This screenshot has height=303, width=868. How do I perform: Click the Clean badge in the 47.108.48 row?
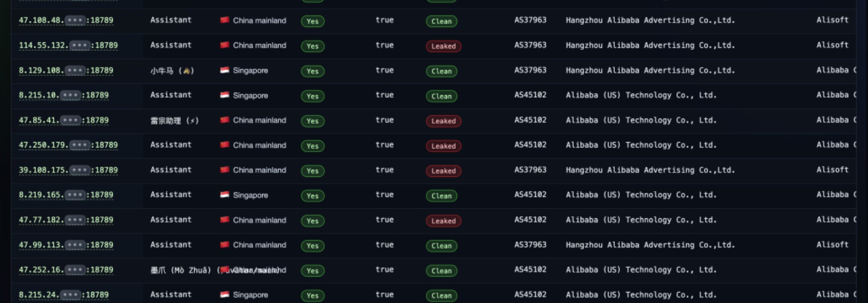[x=441, y=21]
